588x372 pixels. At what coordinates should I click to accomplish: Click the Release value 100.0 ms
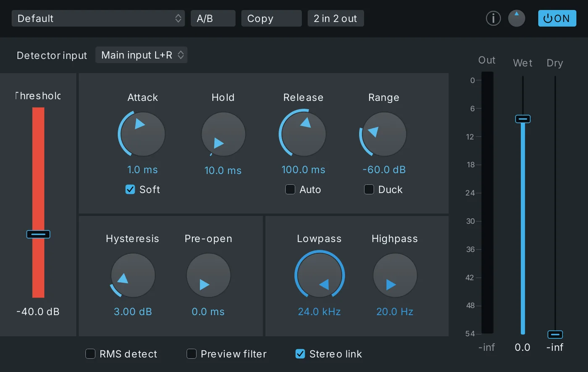(303, 170)
